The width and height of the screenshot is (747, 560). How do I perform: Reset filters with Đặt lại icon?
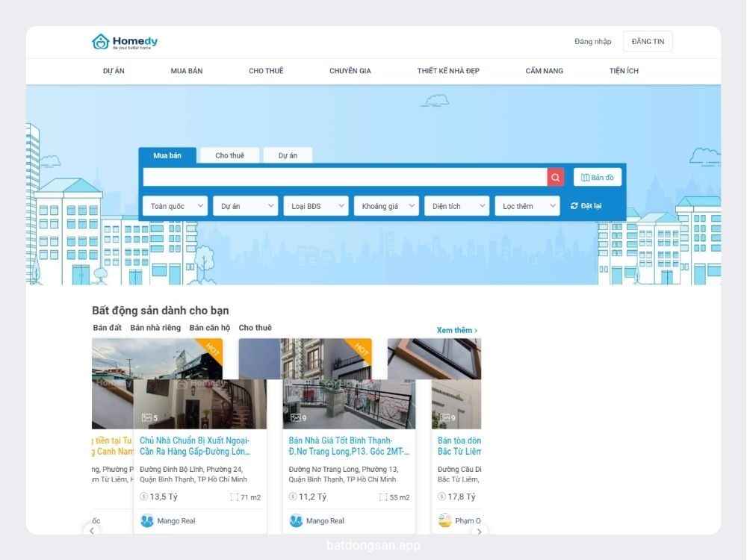point(574,206)
